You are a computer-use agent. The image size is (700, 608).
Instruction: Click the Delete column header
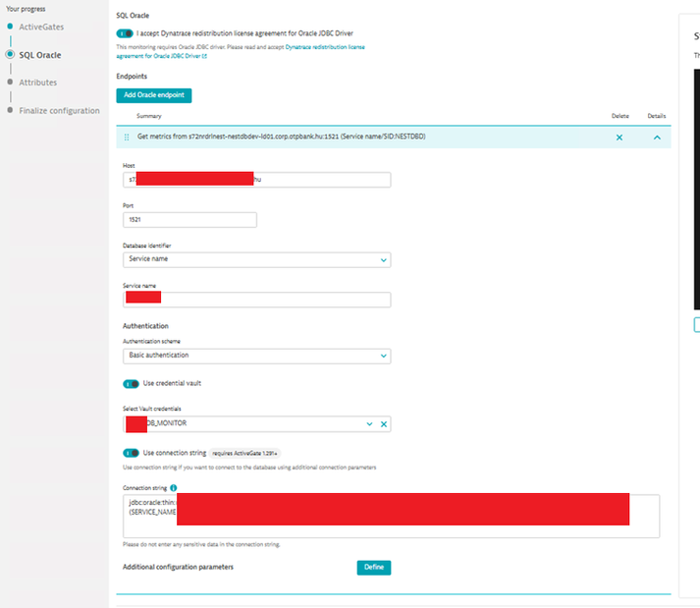coord(620,116)
